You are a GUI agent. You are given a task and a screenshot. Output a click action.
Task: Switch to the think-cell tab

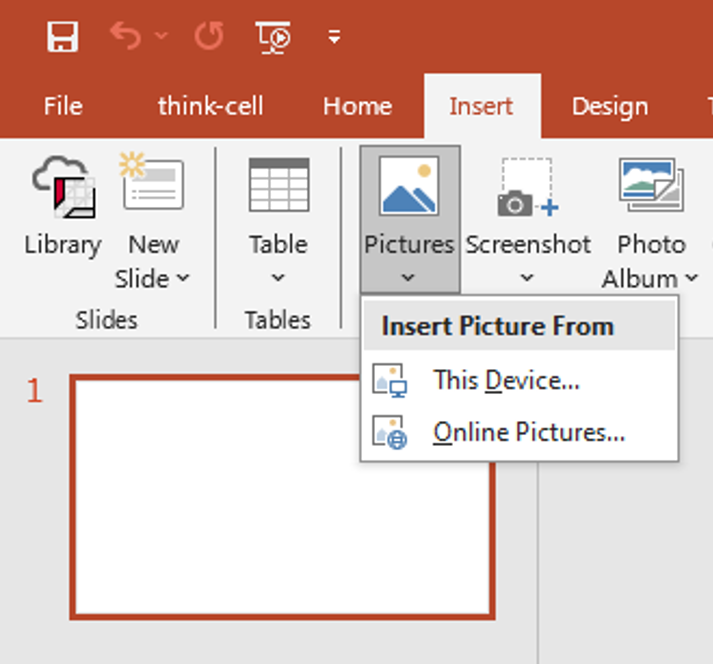pyautogui.click(x=211, y=106)
